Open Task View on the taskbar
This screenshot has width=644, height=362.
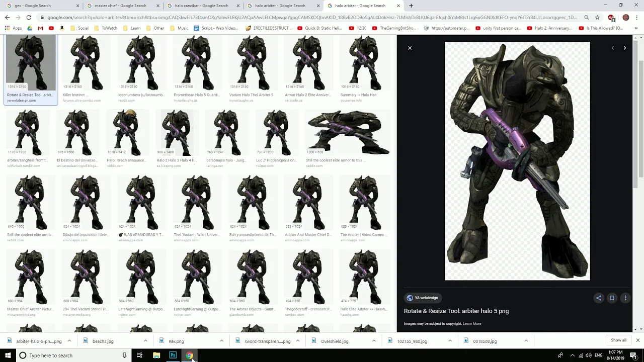(139, 355)
